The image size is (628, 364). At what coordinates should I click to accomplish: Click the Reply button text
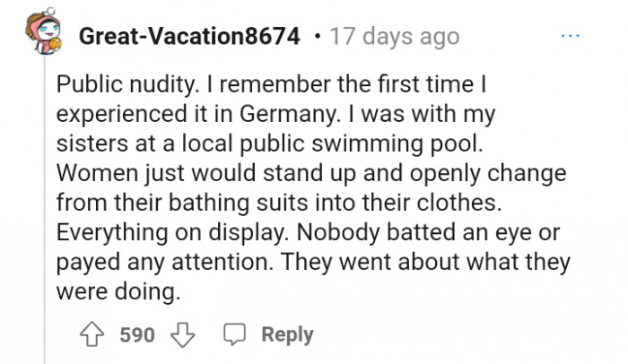(x=287, y=334)
